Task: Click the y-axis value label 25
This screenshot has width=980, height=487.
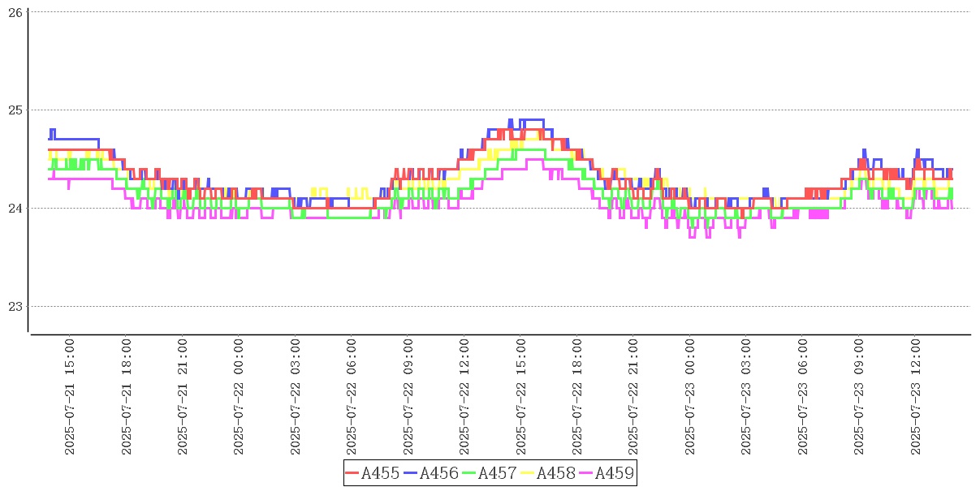Action: (15, 110)
